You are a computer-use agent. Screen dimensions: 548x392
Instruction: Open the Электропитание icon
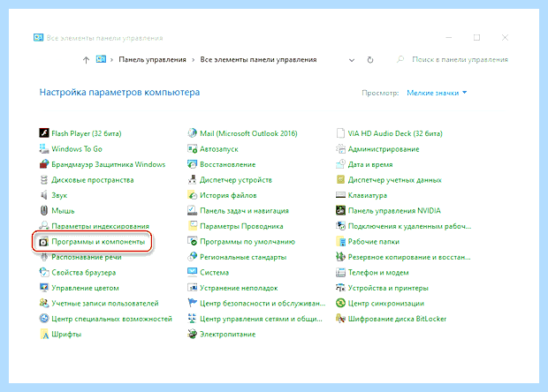(192, 334)
